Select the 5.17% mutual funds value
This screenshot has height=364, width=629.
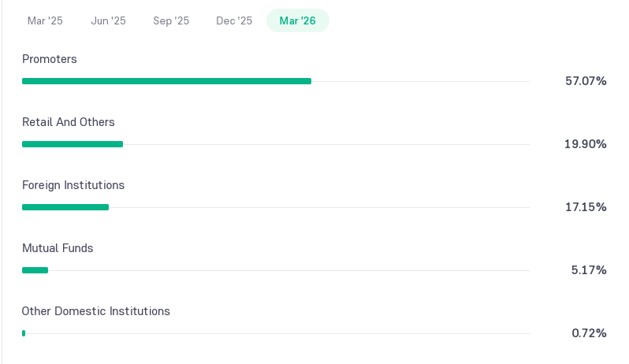[589, 269]
